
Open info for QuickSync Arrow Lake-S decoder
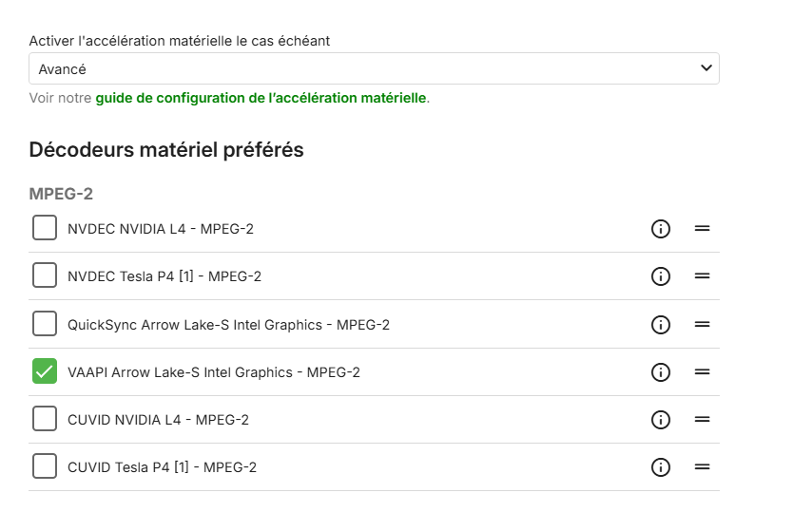pos(661,324)
